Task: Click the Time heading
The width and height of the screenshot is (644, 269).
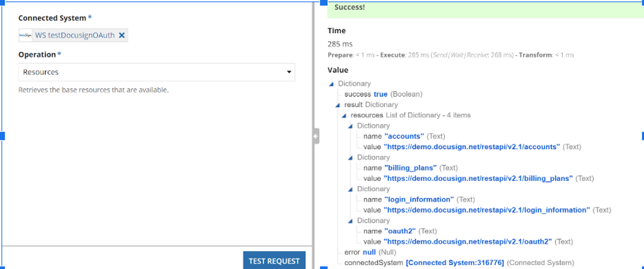Action: tap(336, 31)
